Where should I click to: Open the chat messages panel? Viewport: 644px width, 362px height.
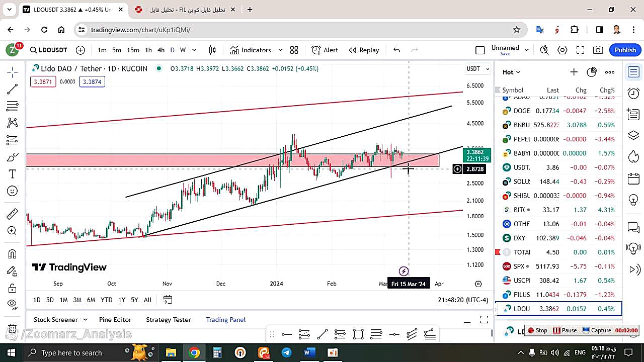(x=633, y=228)
